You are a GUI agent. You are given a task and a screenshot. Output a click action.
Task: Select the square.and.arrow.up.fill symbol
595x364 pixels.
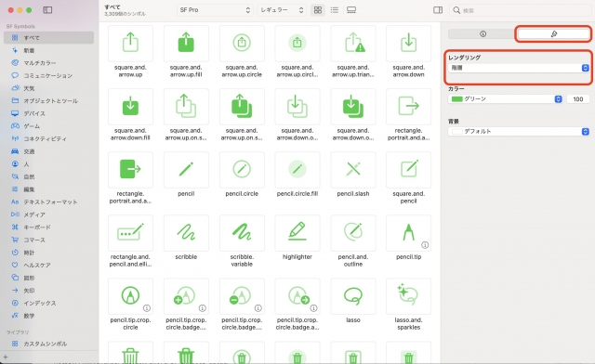(186, 44)
